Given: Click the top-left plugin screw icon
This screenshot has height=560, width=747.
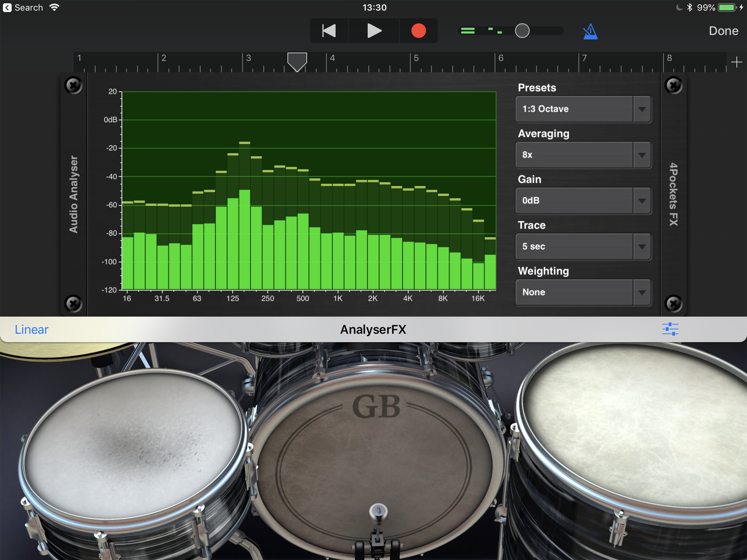Looking at the screenshot, I should [x=73, y=85].
